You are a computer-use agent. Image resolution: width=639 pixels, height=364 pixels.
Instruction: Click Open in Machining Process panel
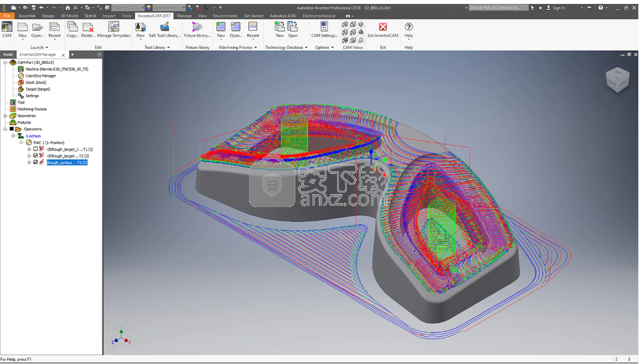pyautogui.click(x=235, y=30)
